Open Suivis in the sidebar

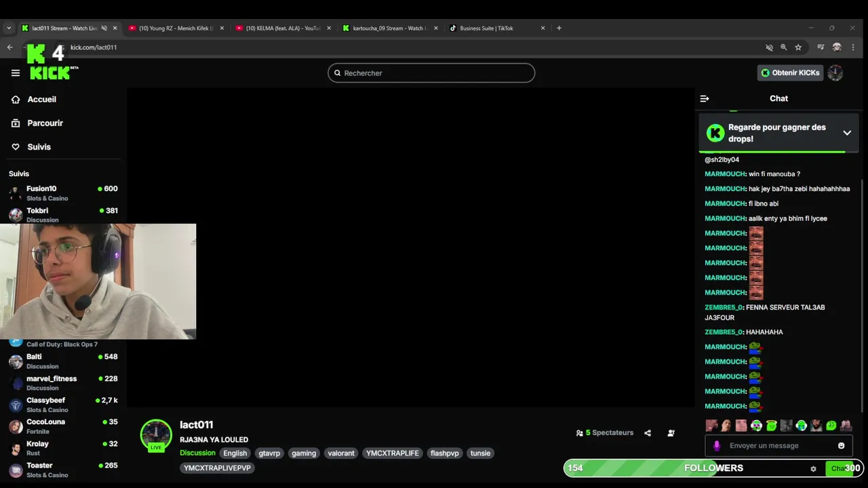[x=31, y=146]
